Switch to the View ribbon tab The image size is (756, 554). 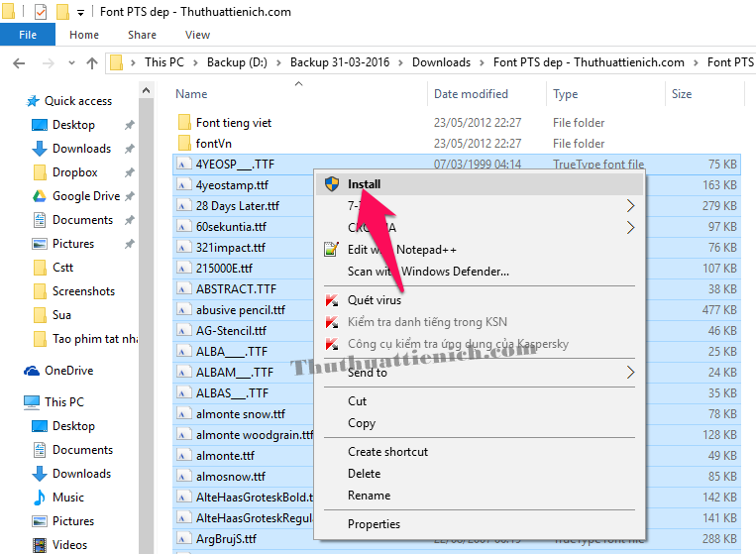(197, 35)
